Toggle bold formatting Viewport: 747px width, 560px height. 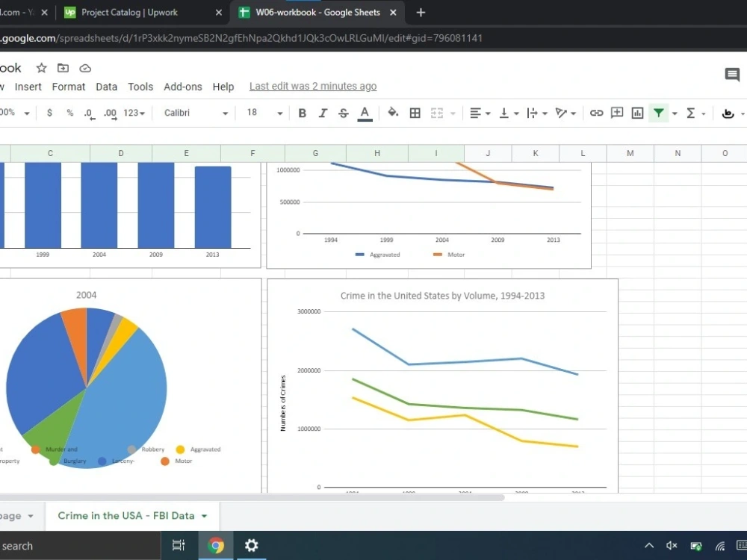pyautogui.click(x=302, y=113)
